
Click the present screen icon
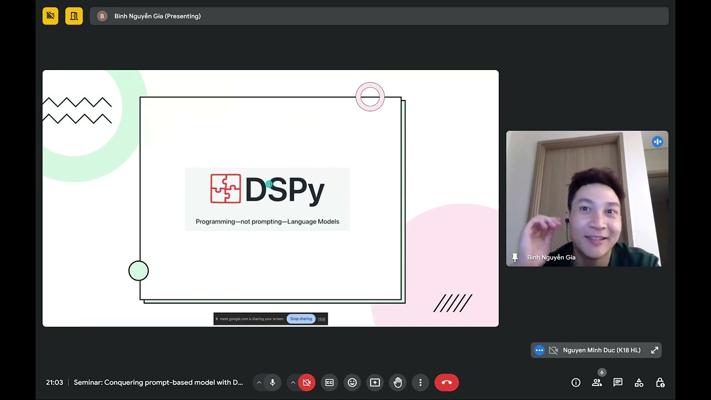(x=375, y=382)
